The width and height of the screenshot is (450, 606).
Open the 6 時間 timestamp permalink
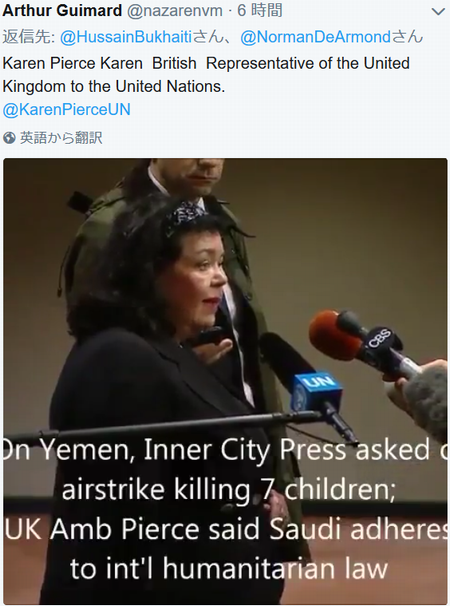pos(260,10)
